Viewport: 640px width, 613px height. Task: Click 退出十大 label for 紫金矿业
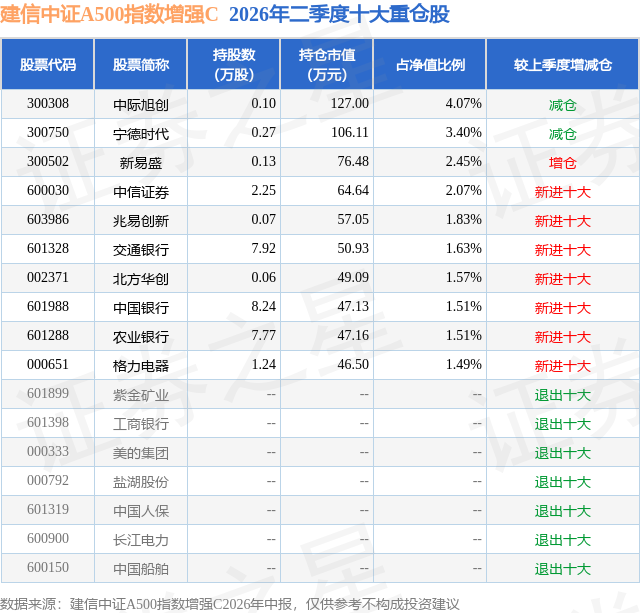click(x=562, y=394)
